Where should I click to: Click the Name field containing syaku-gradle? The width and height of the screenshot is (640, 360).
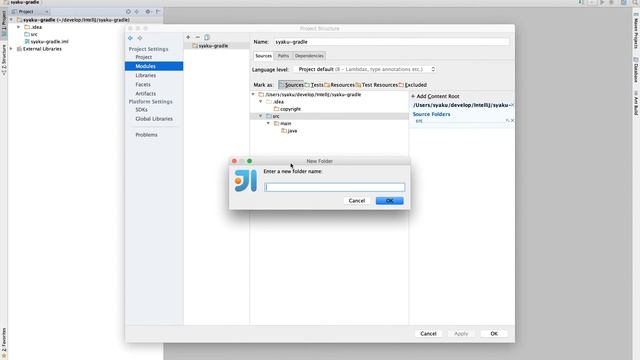pyautogui.click(x=391, y=42)
